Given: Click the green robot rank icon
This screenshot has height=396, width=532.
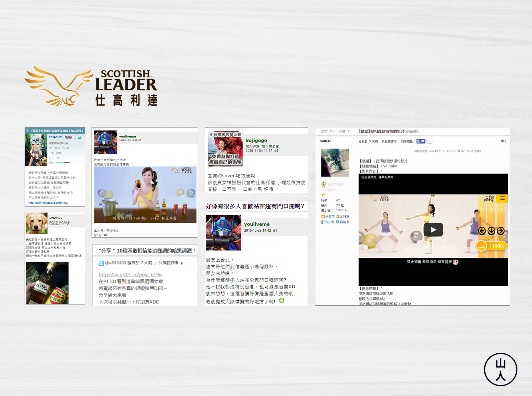Looking at the screenshot, I should tap(323, 184).
